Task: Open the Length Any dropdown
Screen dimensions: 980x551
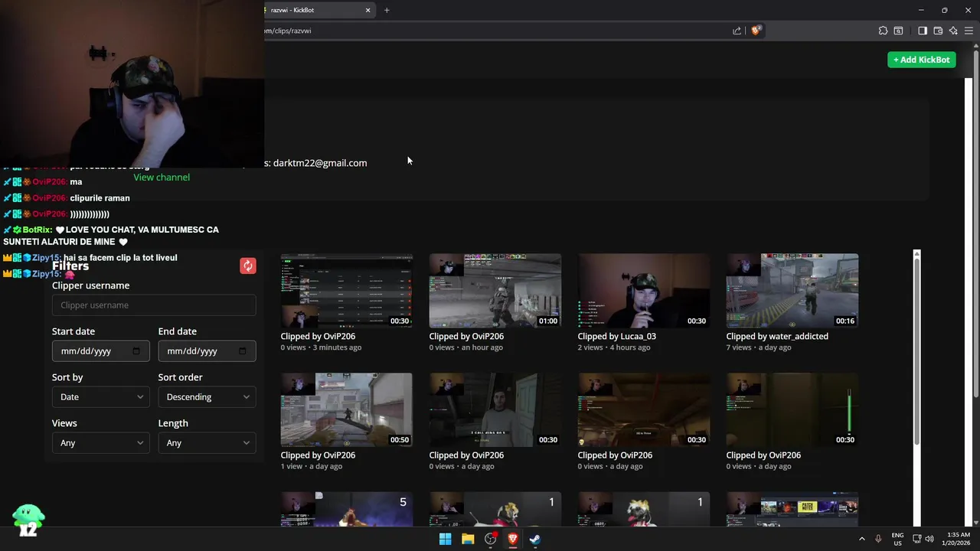Action: [x=207, y=442]
